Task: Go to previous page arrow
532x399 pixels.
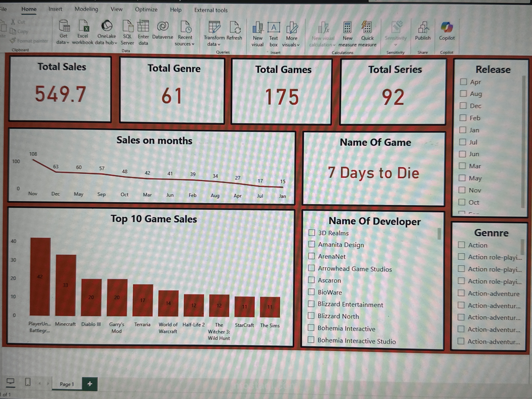Action: point(40,383)
